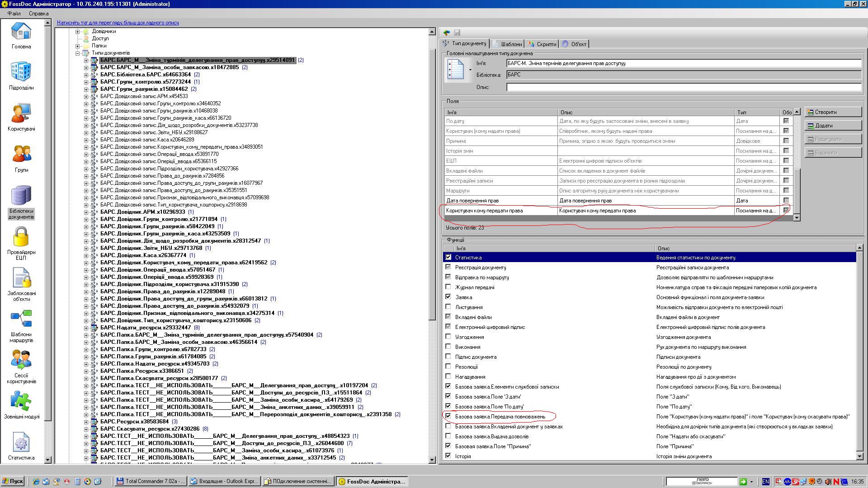Click the Видалити button
868x488 pixels.
(833, 153)
